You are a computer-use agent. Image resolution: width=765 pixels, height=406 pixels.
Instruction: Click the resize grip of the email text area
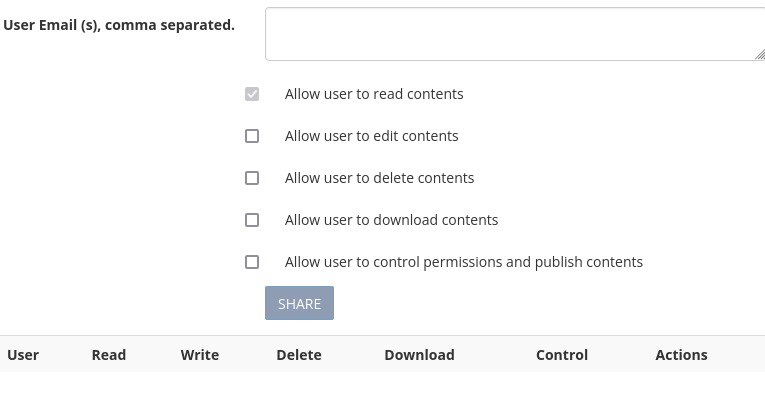[x=760, y=55]
